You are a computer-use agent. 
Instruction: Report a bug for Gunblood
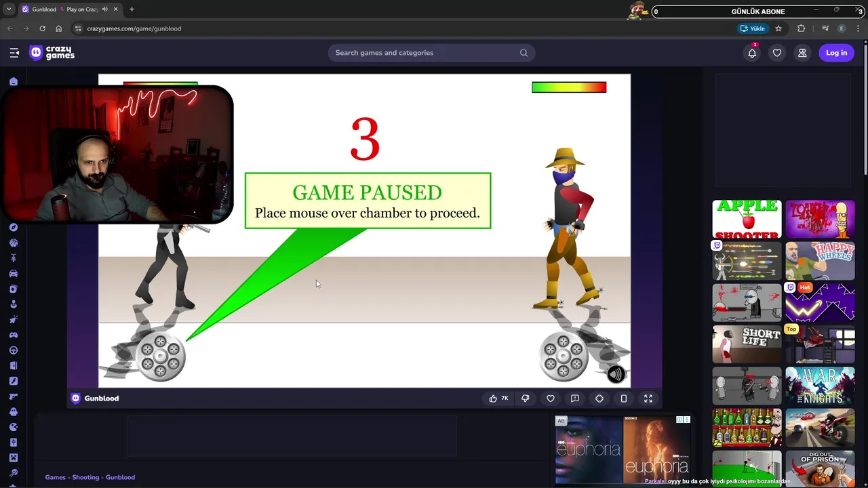click(575, 399)
